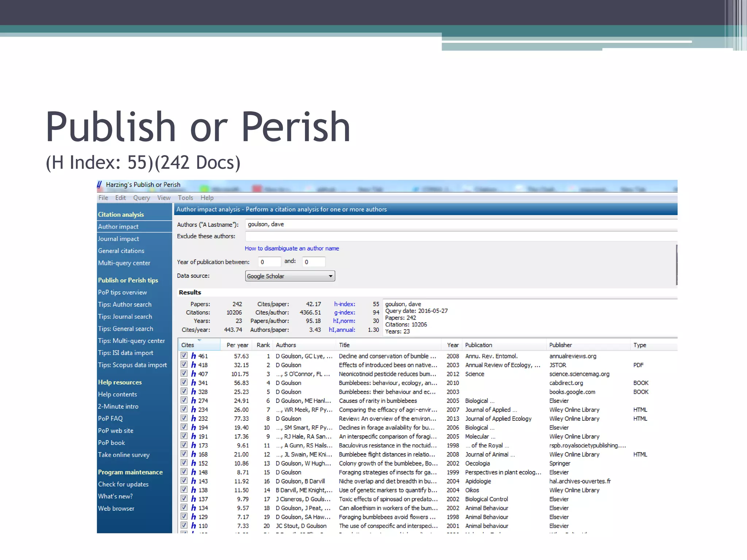Open PoP tips overview
This screenshot has width=747, height=560.
click(122, 292)
